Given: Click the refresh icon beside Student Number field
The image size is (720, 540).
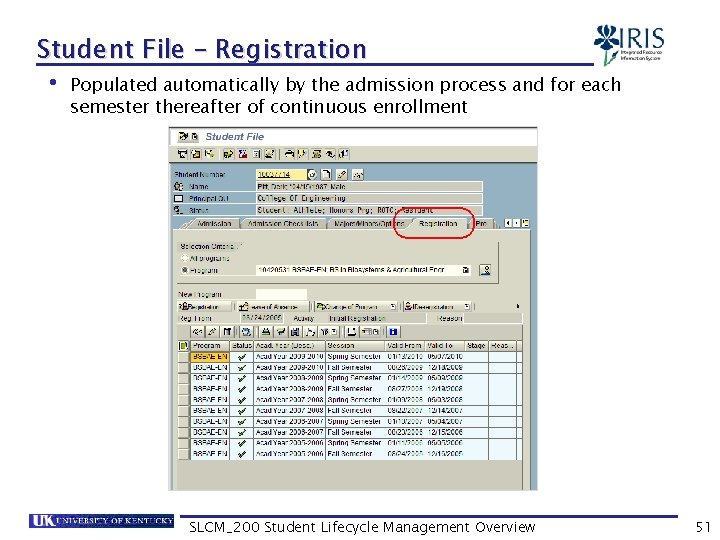Looking at the screenshot, I should coord(312,174).
